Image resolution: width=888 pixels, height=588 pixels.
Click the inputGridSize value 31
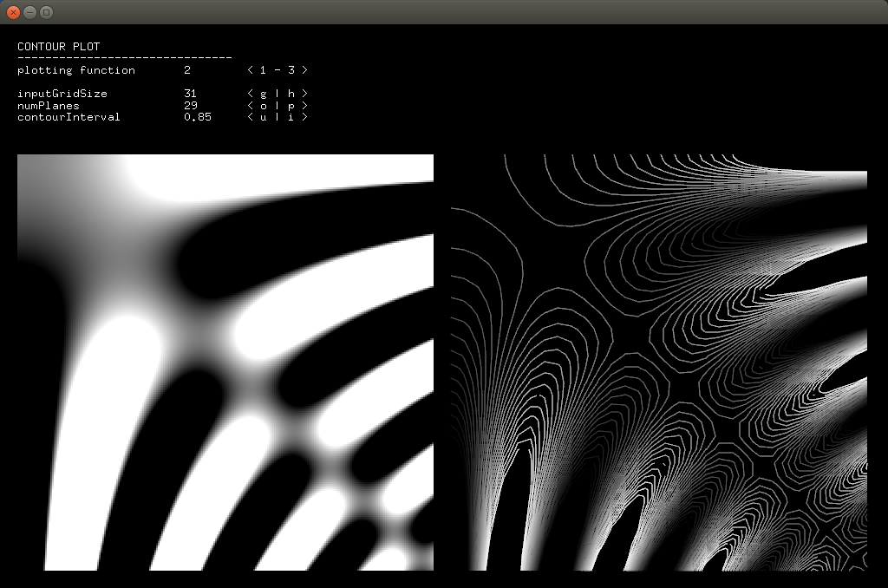(x=190, y=93)
